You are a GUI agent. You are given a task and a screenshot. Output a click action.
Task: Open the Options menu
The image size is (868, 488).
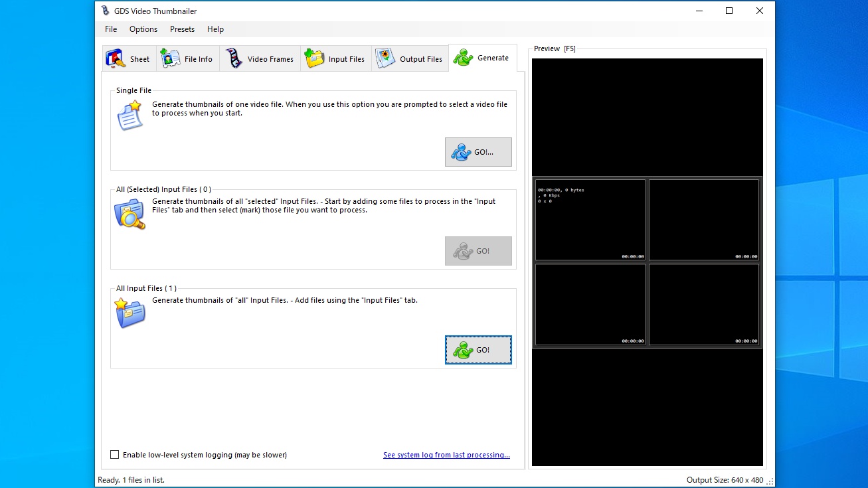[143, 29]
